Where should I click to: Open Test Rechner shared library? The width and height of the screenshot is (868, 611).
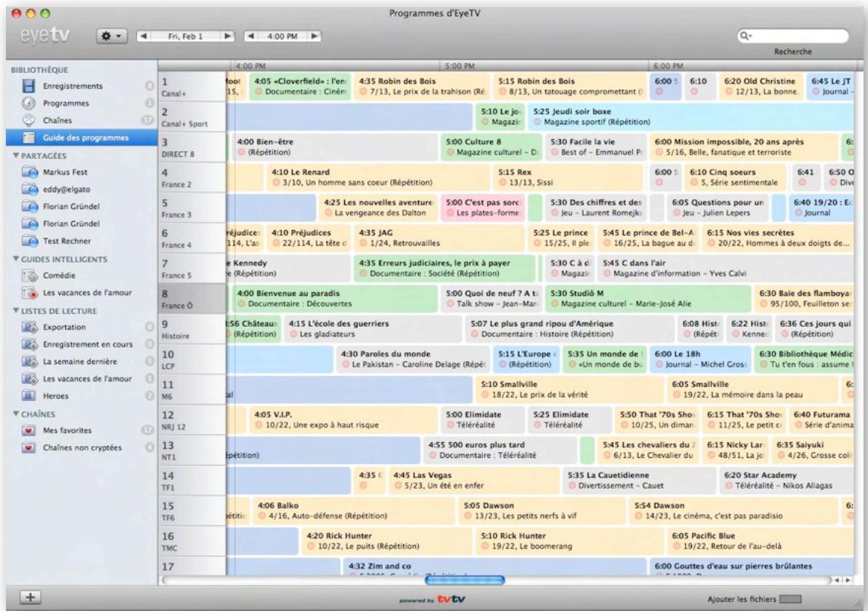[x=67, y=240]
